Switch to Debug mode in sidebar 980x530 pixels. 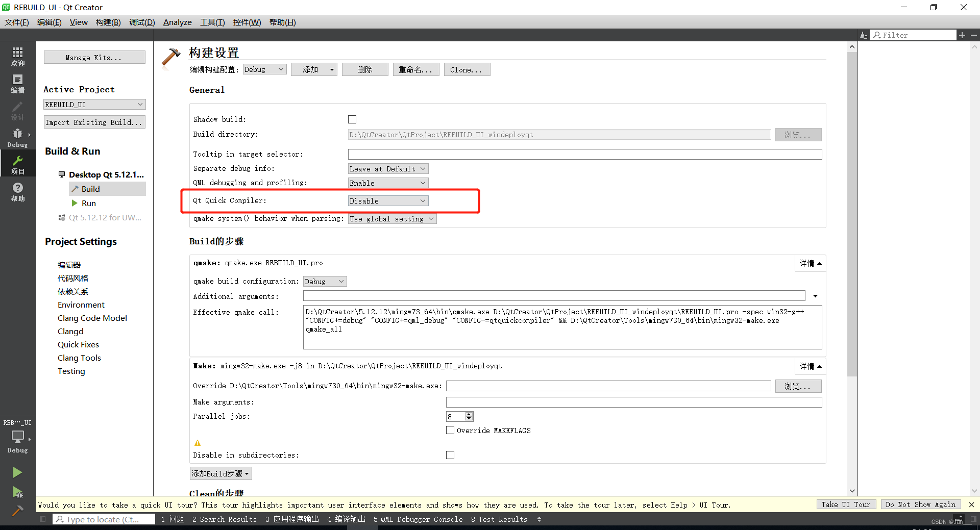(18, 138)
